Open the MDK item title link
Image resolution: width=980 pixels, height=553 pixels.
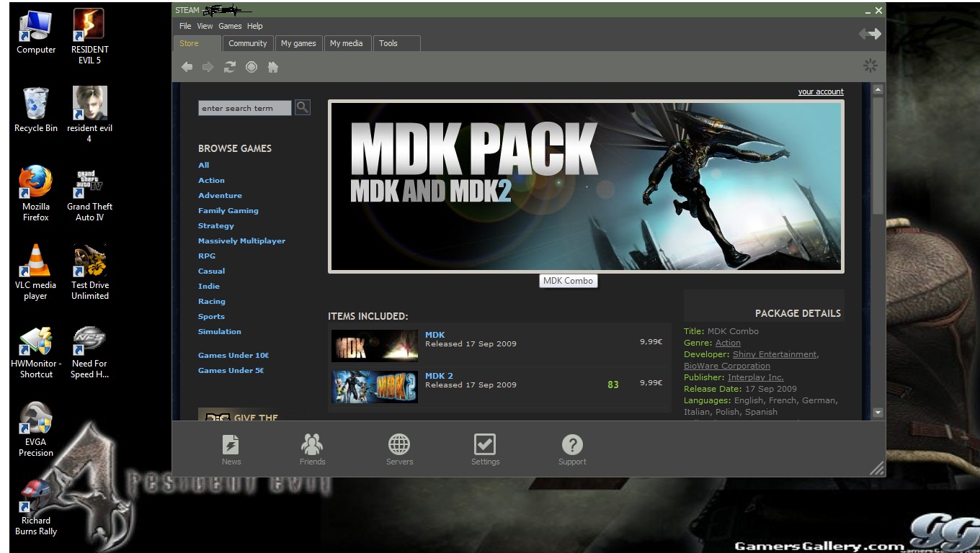pyautogui.click(x=435, y=335)
